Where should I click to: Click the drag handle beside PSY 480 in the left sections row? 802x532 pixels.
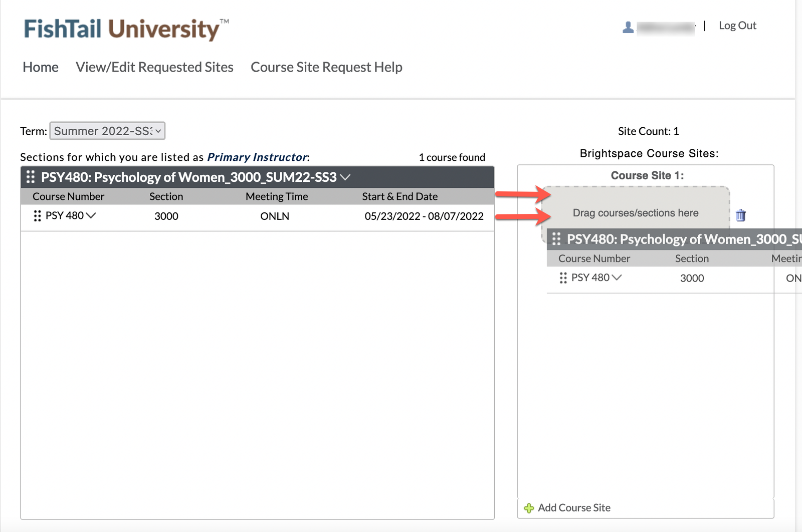[37, 216]
